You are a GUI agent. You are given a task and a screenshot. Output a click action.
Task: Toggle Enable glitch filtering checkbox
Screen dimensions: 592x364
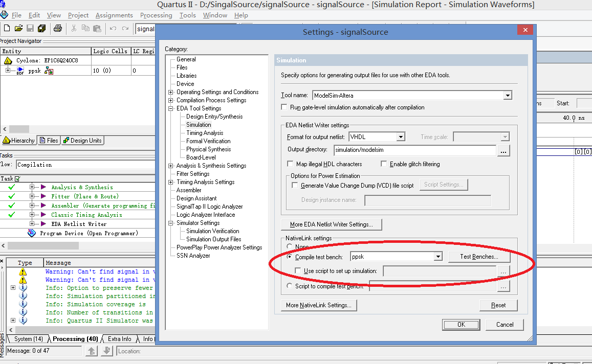tap(384, 164)
